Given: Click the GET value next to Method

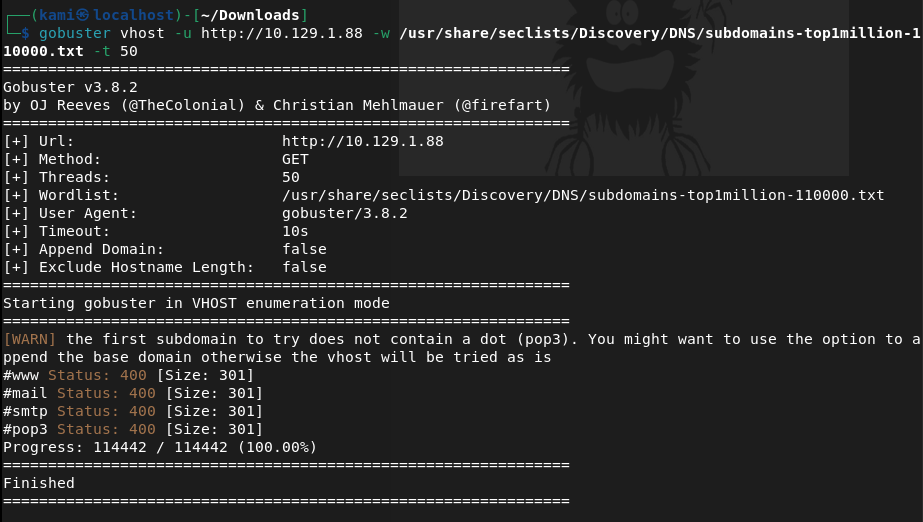Looking at the screenshot, I should click(295, 159).
